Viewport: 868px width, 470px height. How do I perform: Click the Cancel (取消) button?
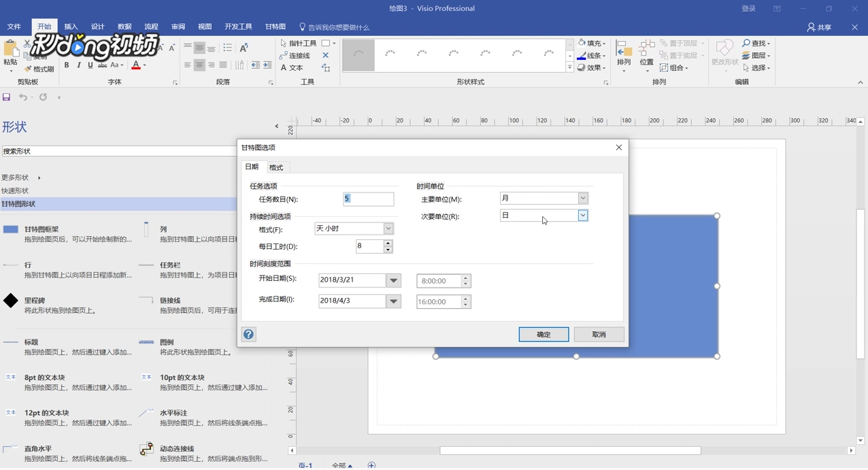pyautogui.click(x=599, y=335)
